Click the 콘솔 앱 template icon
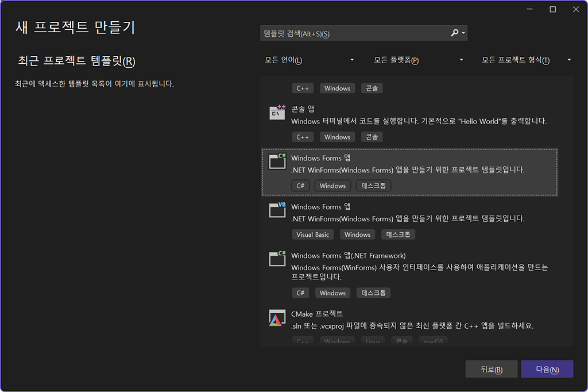Screen dimensions: 588x392 point(277,113)
